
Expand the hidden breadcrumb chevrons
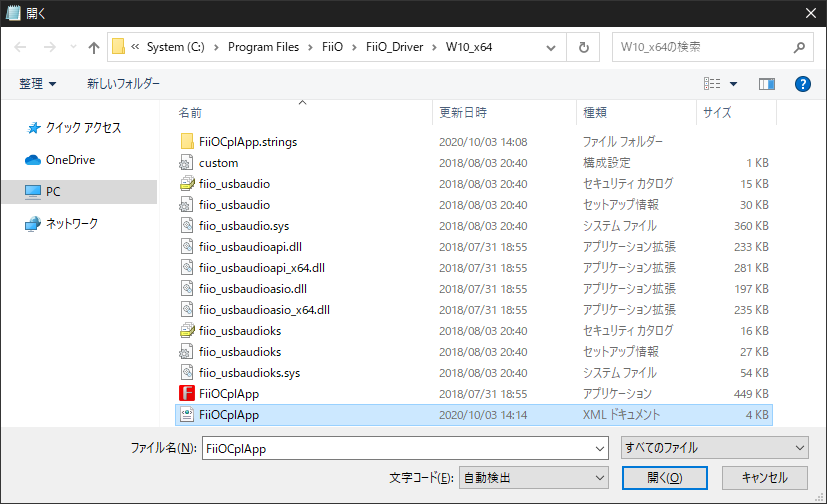pyautogui.click(x=135, y=47)
